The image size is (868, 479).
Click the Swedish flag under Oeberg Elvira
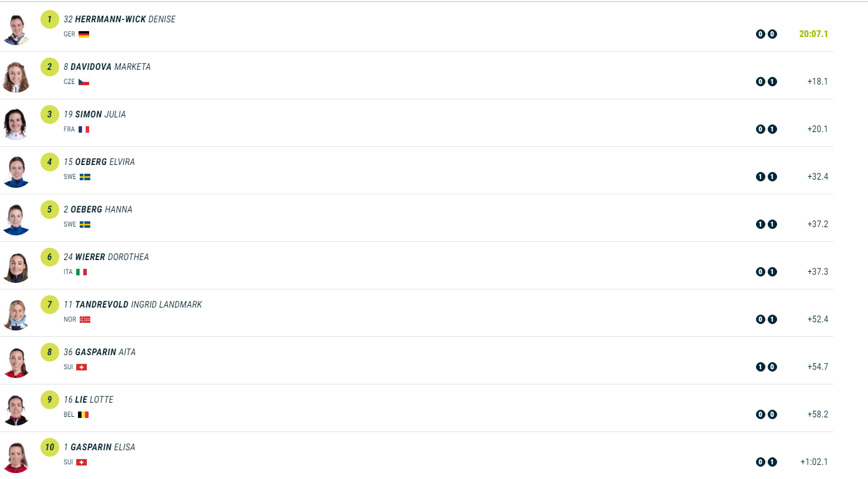point(85,177)
